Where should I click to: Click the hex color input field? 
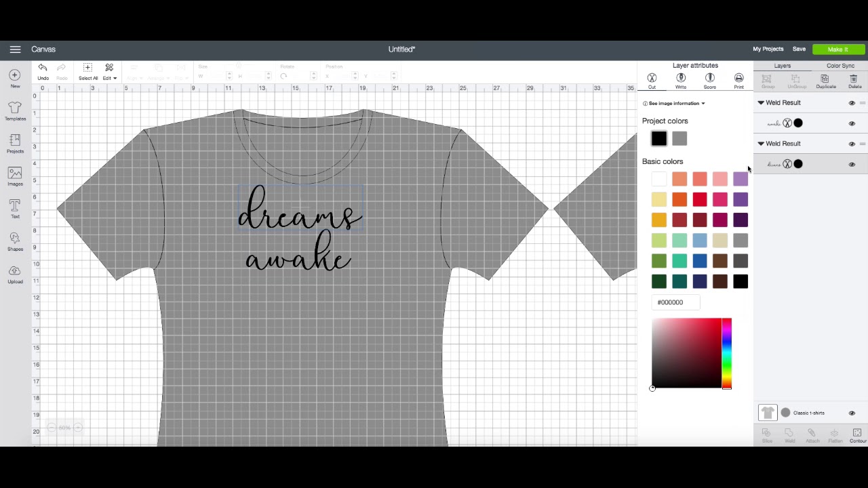(675, 302)
